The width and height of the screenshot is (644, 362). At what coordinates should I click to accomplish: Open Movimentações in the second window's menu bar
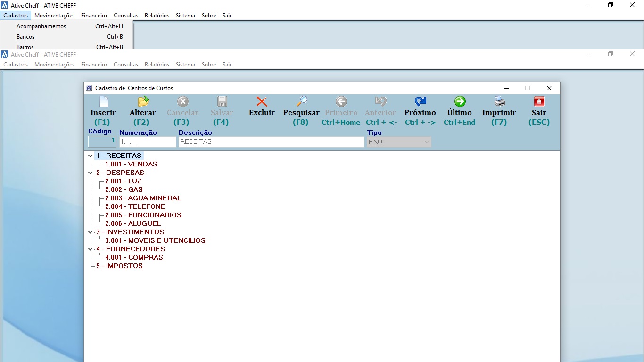[55, 65]
